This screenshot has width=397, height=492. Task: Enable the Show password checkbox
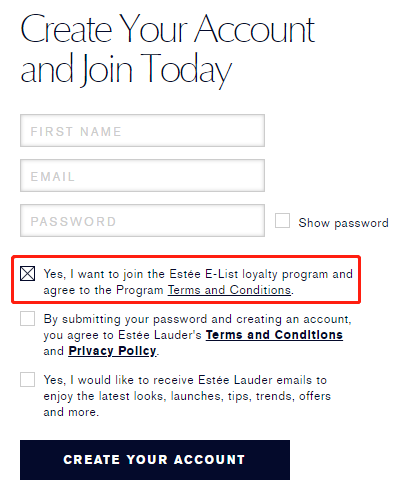(x=282, y=221)
